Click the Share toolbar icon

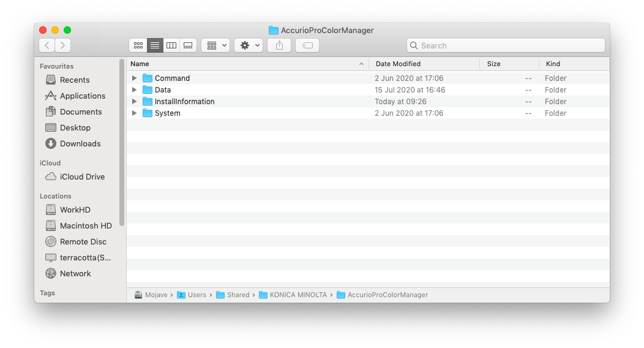279,45
